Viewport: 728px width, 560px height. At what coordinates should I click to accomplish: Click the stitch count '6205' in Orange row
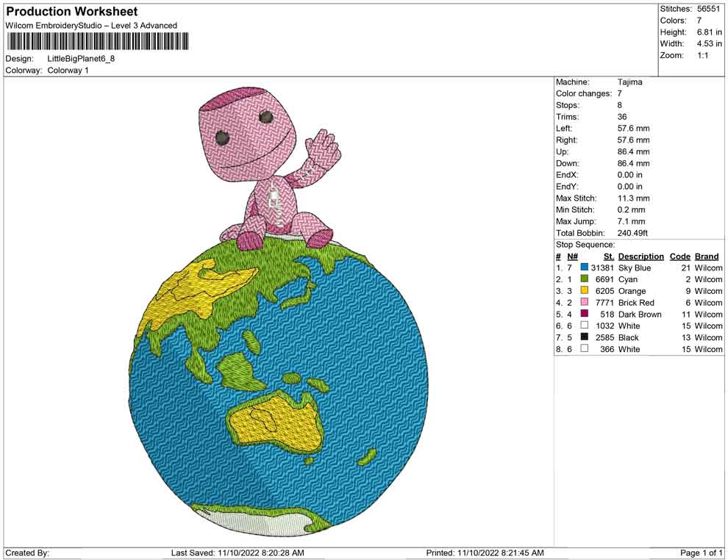pyautogui.click(x=604, y=291)
